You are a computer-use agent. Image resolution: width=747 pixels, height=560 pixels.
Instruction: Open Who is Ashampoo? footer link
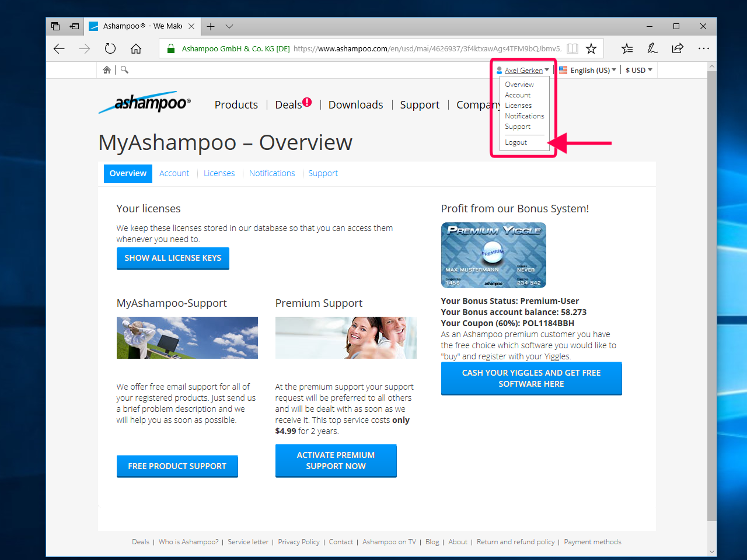pos(189,542)
